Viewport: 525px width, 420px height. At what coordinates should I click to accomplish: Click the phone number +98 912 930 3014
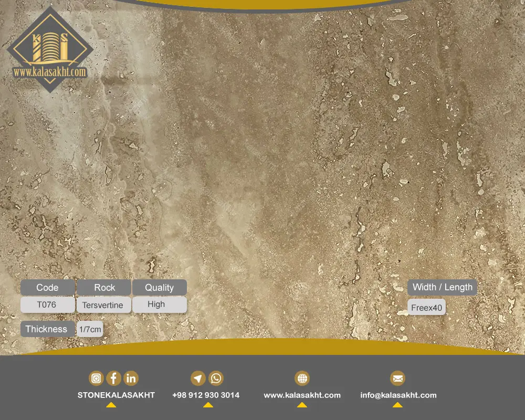pyautogui.click(x=206, y=395)
